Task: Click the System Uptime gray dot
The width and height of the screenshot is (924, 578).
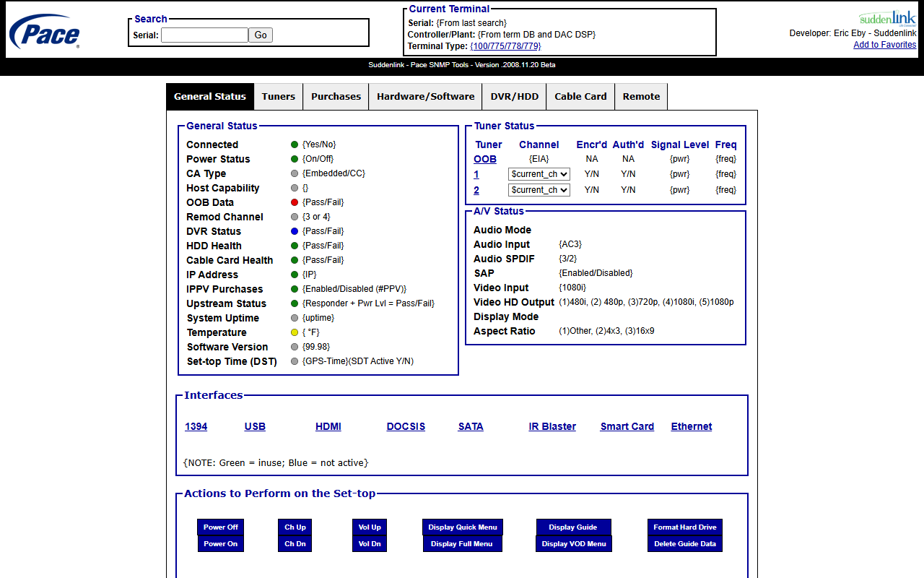Action: pyautogui.click(x=295, y=318)
